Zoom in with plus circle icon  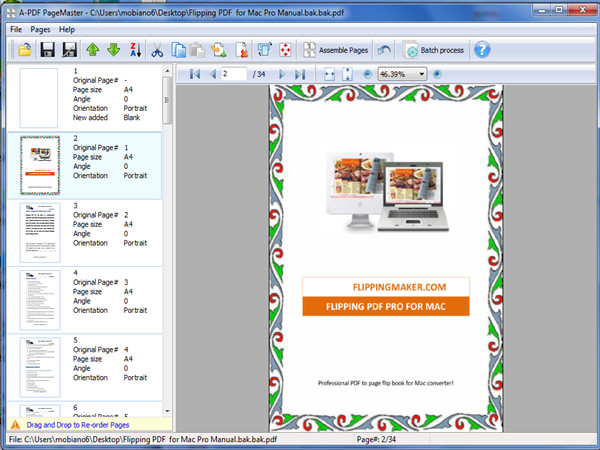coord(437,74)
